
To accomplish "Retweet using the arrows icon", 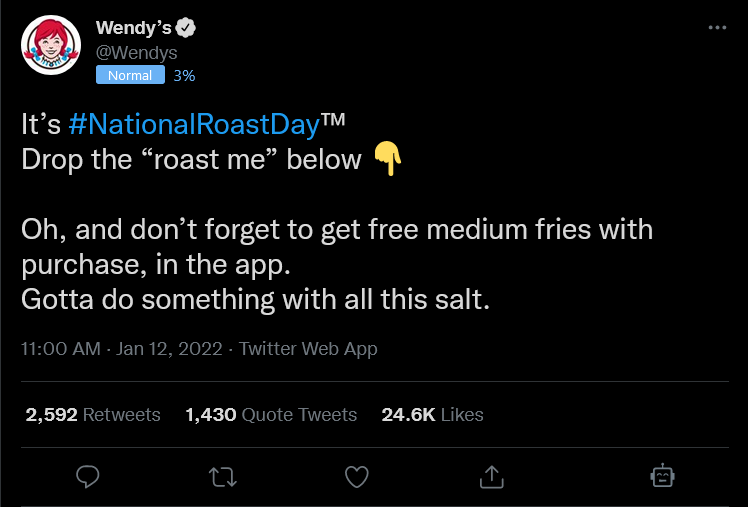I will (222, 475).
